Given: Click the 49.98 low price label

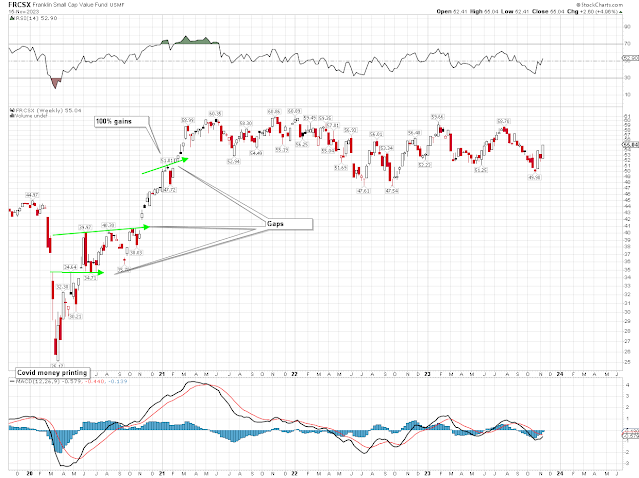Looking at the screenshot, I should (534, 177).
